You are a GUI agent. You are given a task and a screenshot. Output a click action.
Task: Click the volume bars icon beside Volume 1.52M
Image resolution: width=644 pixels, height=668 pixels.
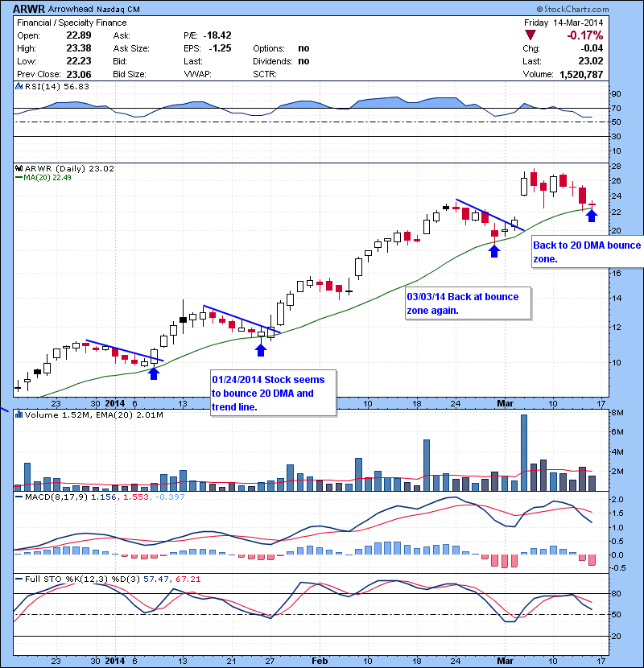tap(19, 414)
